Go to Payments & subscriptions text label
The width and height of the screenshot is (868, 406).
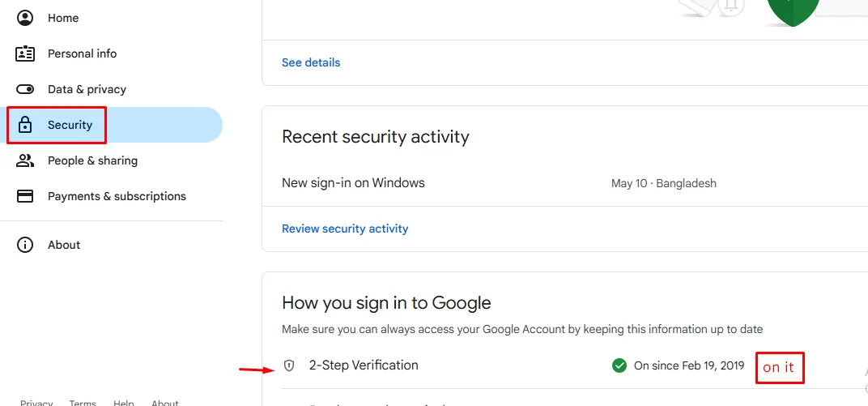click(x=117, y=196)
